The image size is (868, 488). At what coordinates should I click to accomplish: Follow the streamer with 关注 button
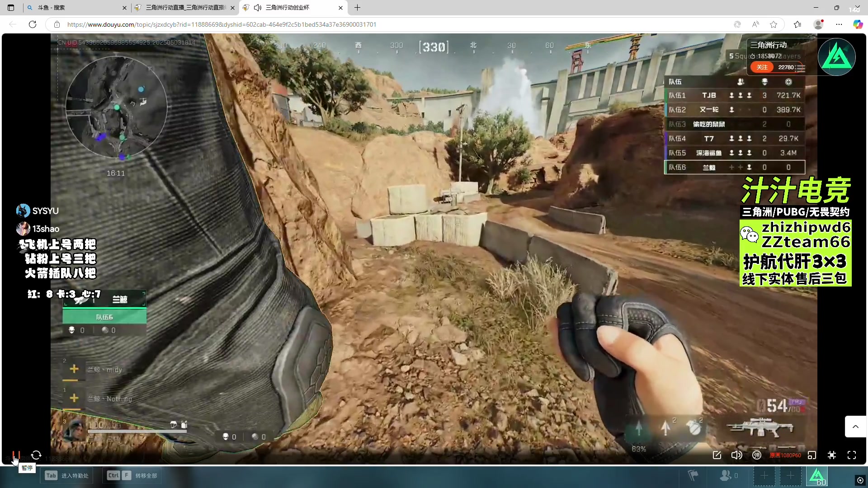tap(762, 67)
